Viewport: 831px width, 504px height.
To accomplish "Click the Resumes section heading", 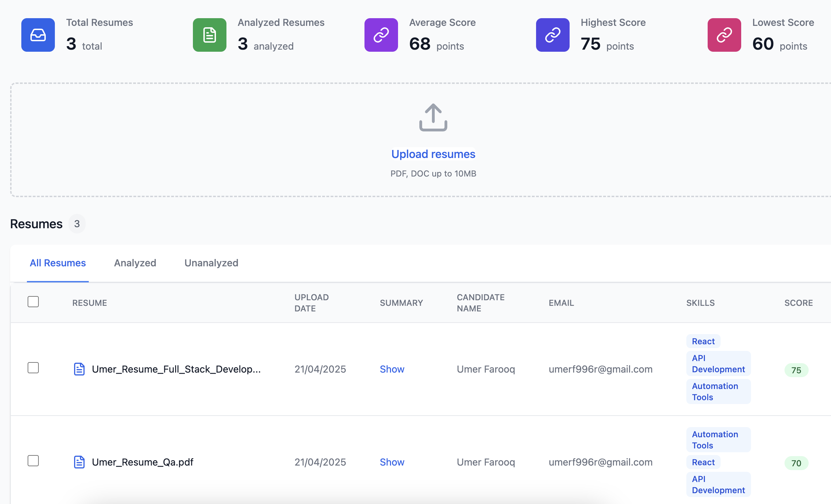I will 36,224.
